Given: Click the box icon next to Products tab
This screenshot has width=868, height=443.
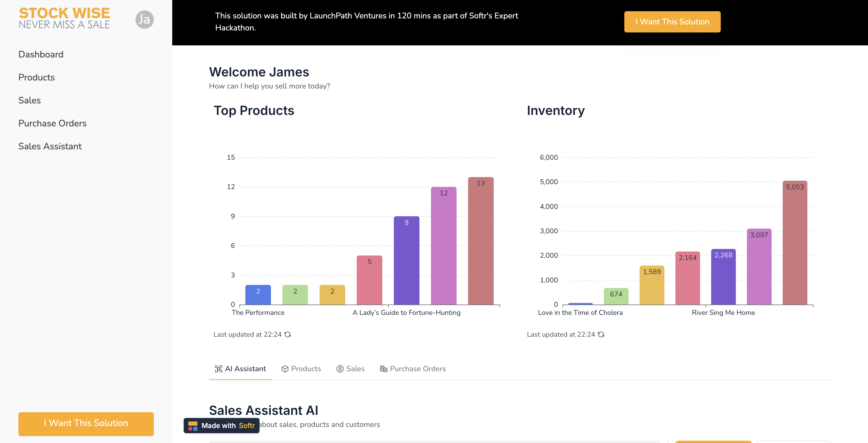Looking at the screenshot, I should pyautogui.click(x=285, y=369).
